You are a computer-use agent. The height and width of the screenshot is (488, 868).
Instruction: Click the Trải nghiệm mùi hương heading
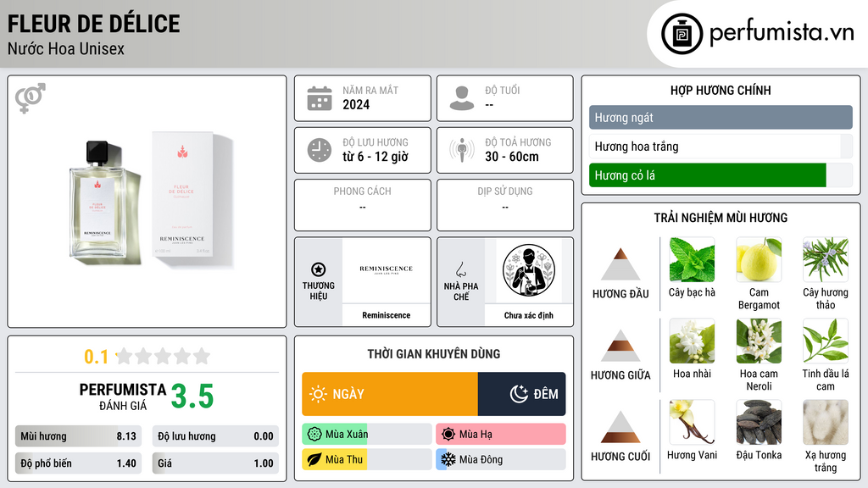coord(721,218)
